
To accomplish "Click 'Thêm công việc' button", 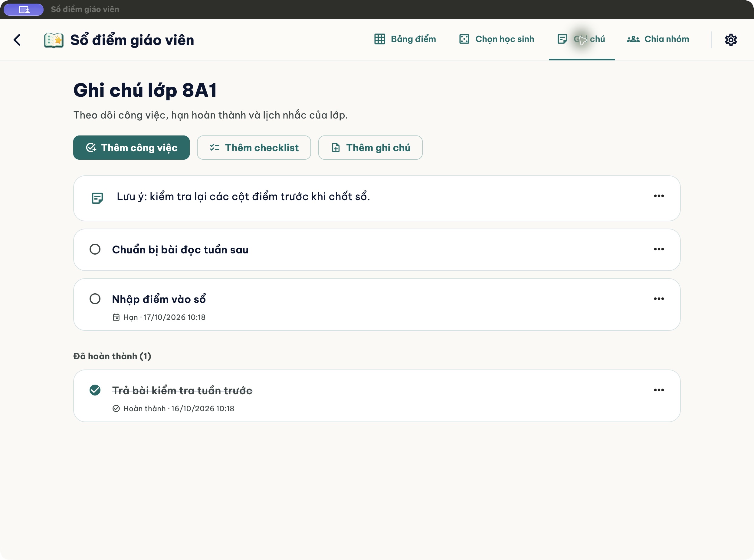I will (131, 148).
